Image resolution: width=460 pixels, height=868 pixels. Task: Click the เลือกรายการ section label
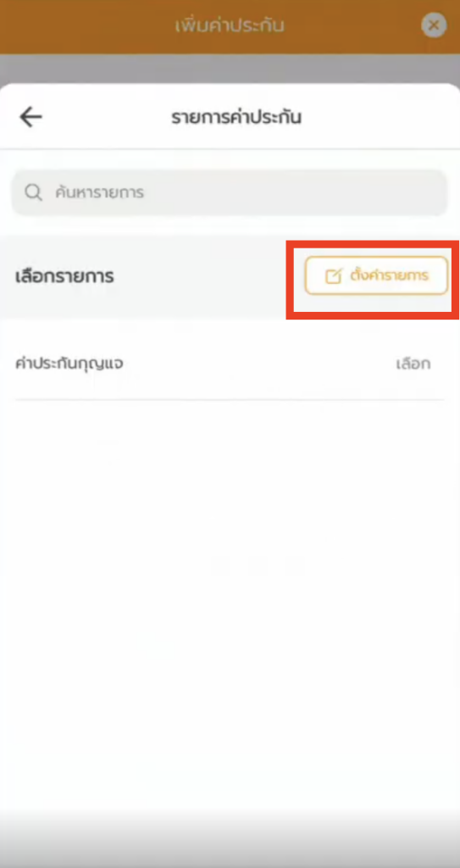click(64, 276)
